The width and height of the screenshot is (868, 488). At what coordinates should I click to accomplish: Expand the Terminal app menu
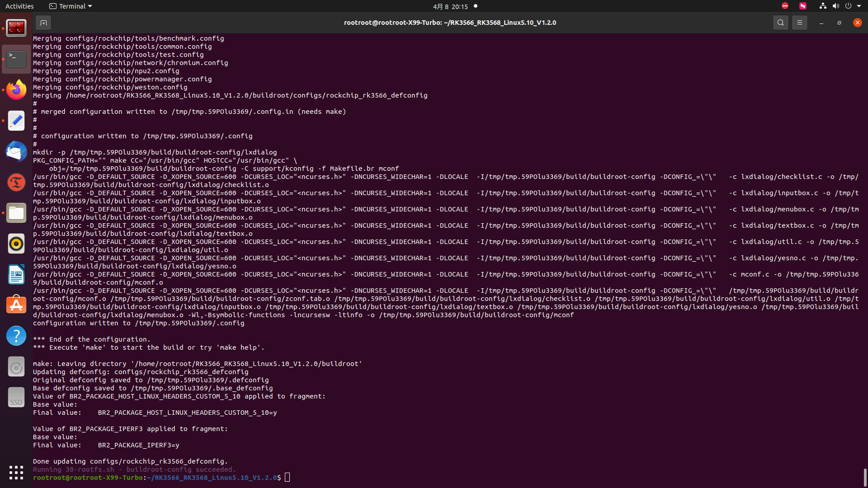[71, 6]
